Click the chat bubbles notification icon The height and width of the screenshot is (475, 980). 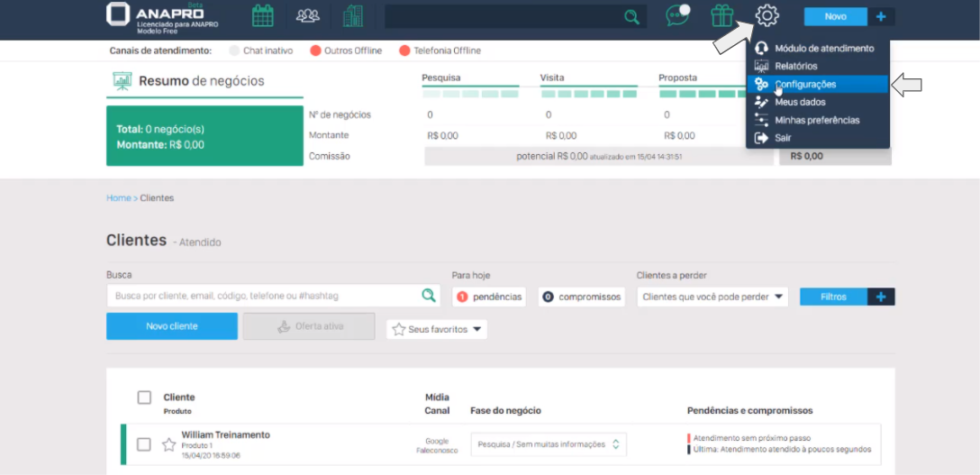677,16
